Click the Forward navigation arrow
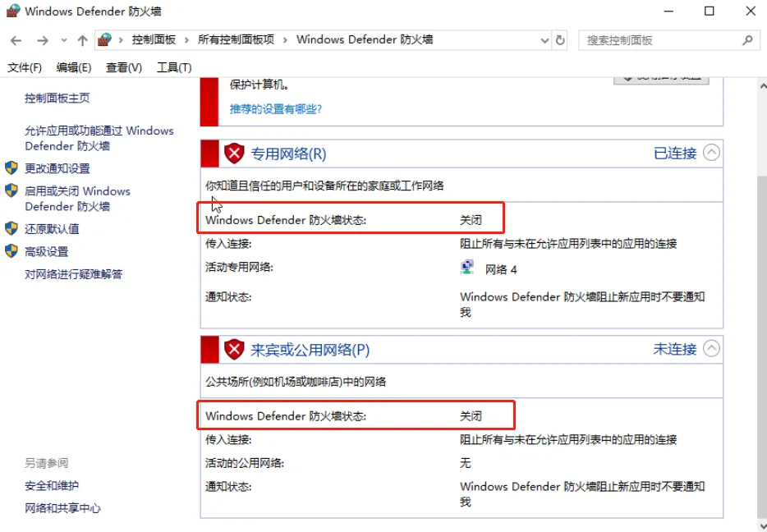 (x=43, y=40)
